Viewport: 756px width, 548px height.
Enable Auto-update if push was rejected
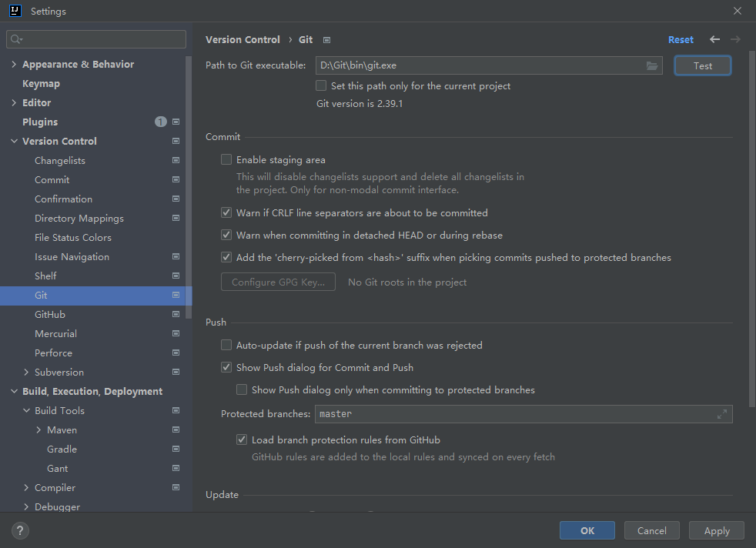[x=226, y=345]
